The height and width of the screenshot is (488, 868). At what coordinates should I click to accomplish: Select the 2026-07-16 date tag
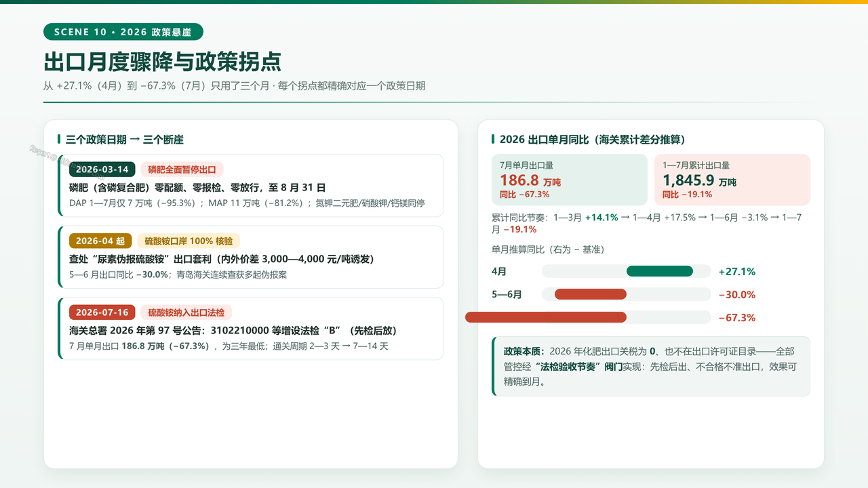click(x=102, y=312)
